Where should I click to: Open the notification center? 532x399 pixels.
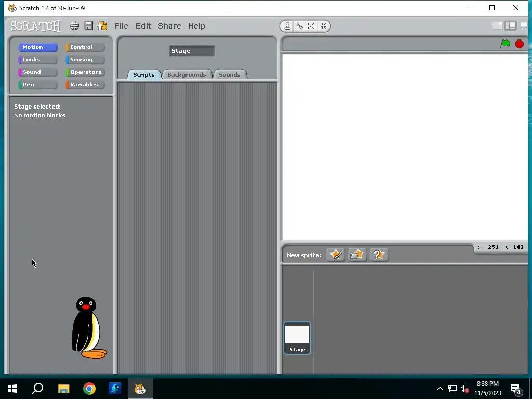516,389
